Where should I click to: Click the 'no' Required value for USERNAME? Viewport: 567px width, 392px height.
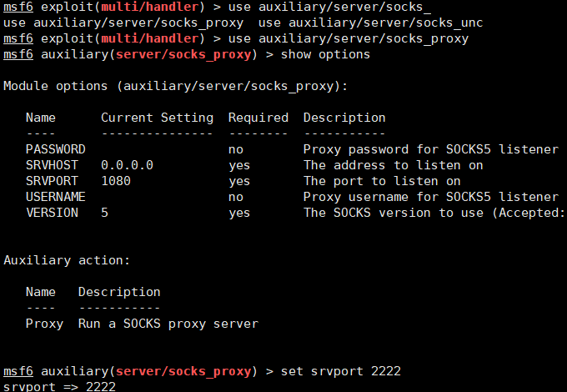coord(236,197)
